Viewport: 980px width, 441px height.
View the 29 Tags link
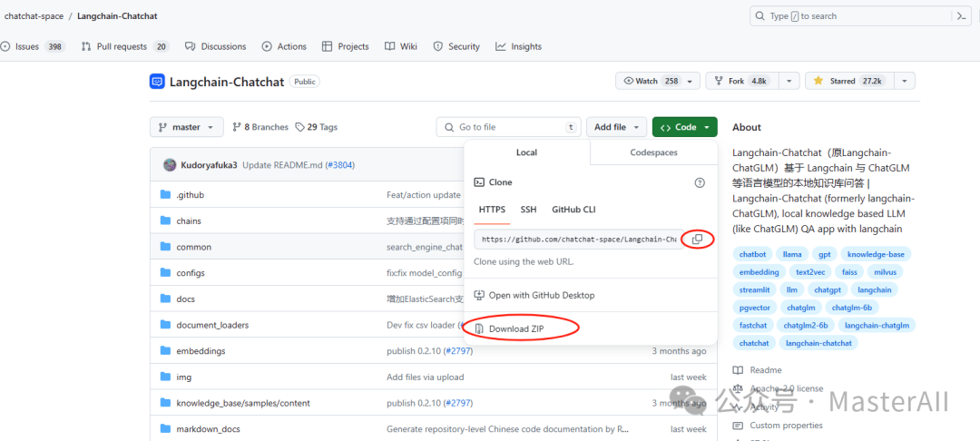pyautogui.click(x=317, y=127)
